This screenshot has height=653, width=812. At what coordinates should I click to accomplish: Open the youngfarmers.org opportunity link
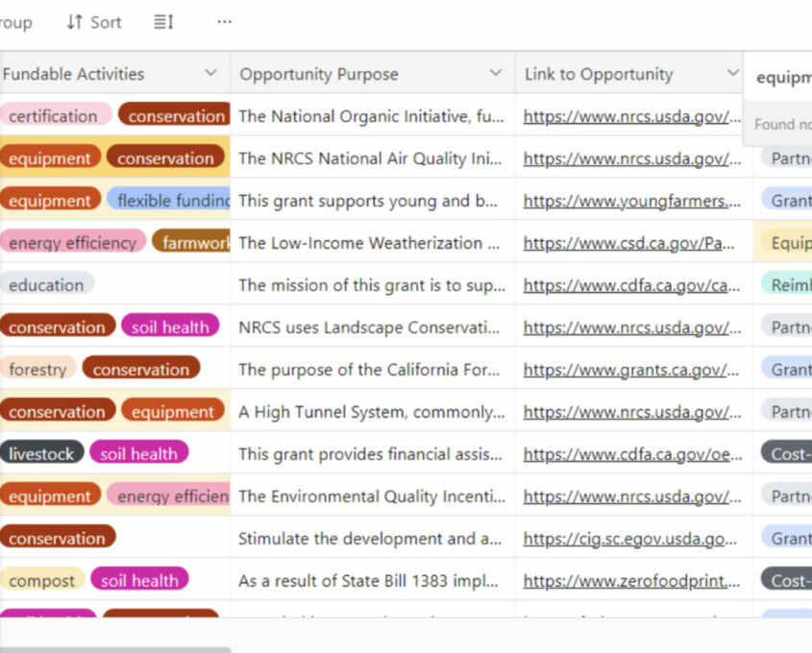coord(631,201)
